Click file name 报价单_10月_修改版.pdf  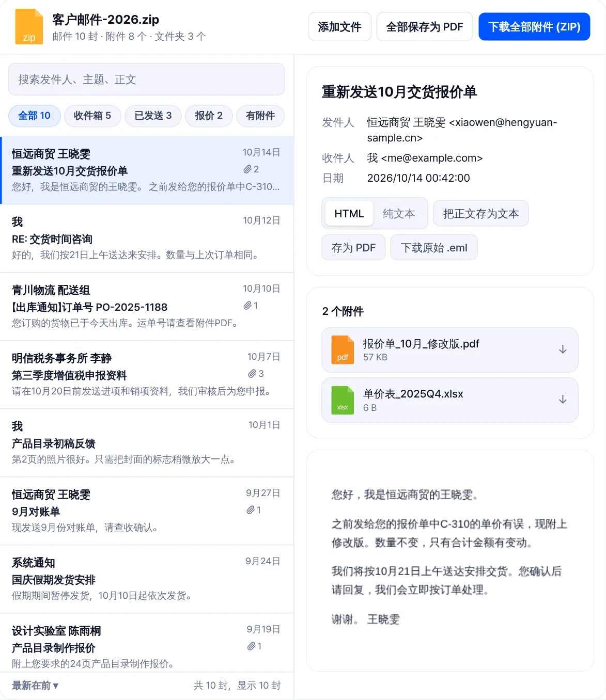point(421,344)
